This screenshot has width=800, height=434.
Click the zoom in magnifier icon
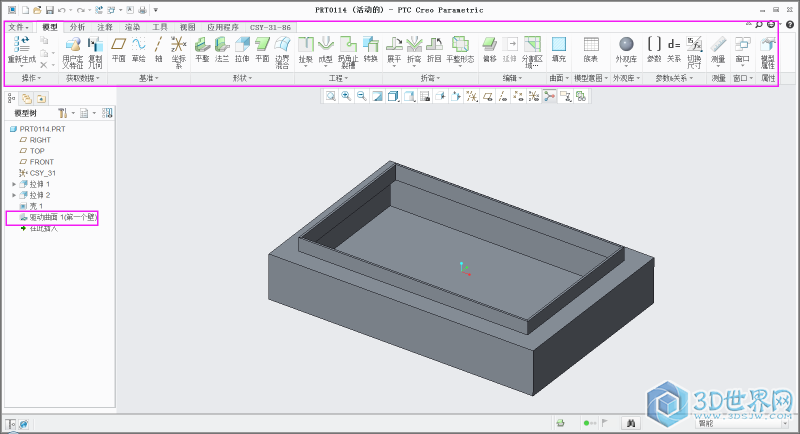pos(346,96)
